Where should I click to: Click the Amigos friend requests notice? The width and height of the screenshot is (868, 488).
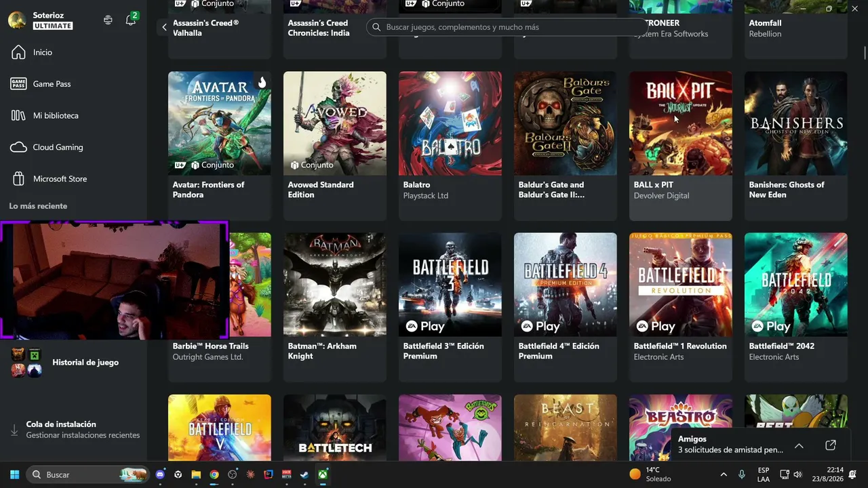(730, 450)
